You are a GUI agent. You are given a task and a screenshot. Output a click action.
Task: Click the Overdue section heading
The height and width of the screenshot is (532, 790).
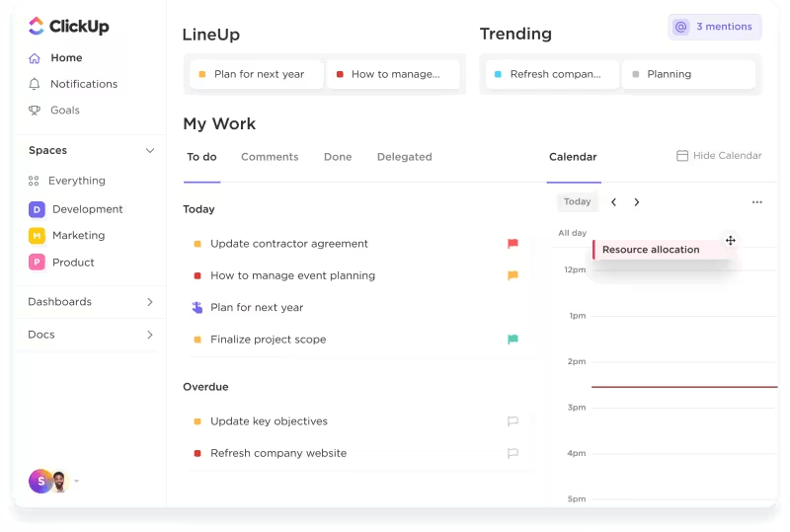(205, 387)
